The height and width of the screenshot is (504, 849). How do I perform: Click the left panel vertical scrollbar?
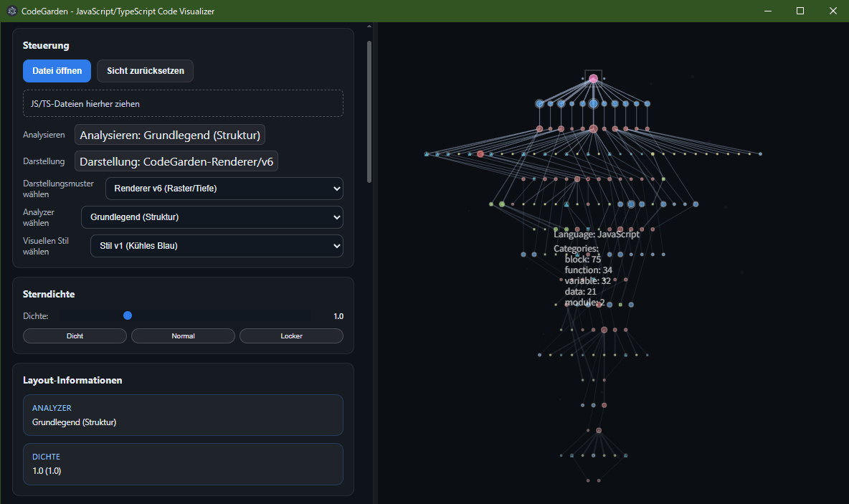(x=369, y=108)
